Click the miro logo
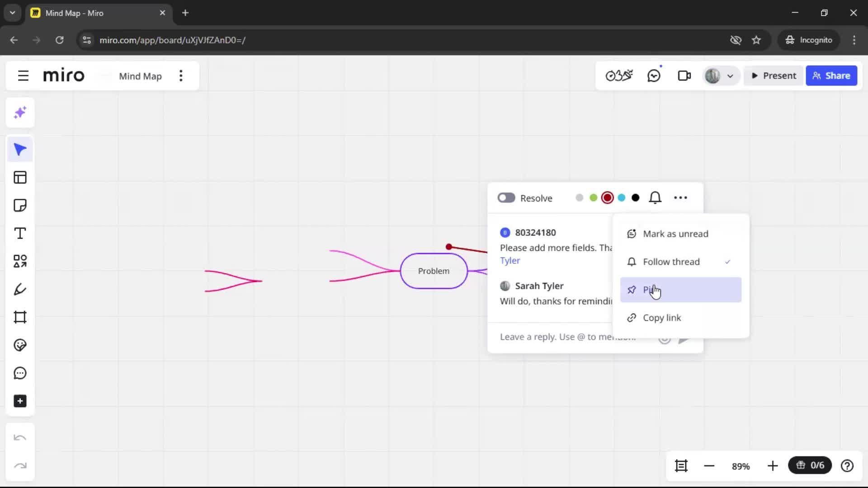The width and height of the screenshot is (868, 488). (x=64, y=75)
